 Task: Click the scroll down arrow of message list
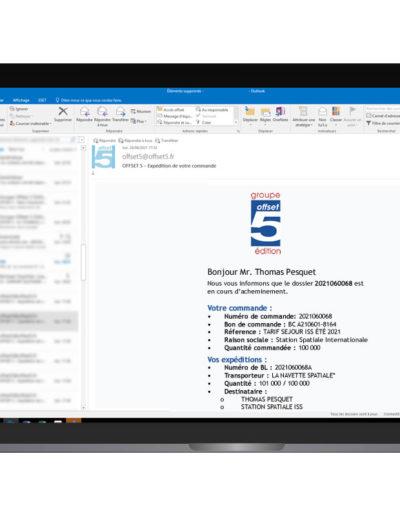[83, 407]
